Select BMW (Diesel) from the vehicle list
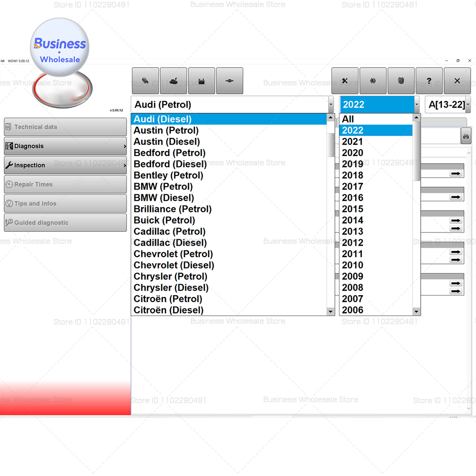This screenshot has width=476, height=476. click(164, 198)
